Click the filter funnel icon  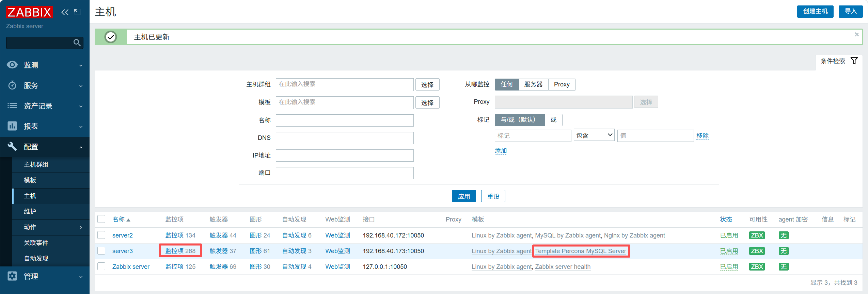click(x=854, y=61)
